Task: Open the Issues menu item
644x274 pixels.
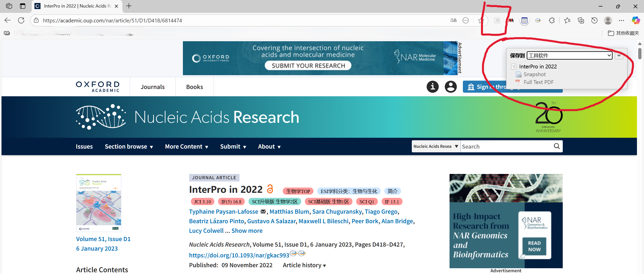Action: [84, 147]
